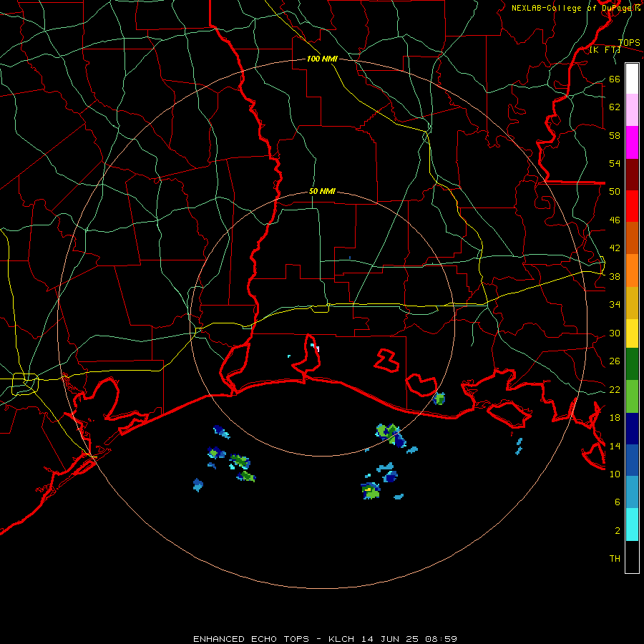Click the 50 NMI range ring label
The width and height of the screenshot is (644, 644).
[322, 191]
